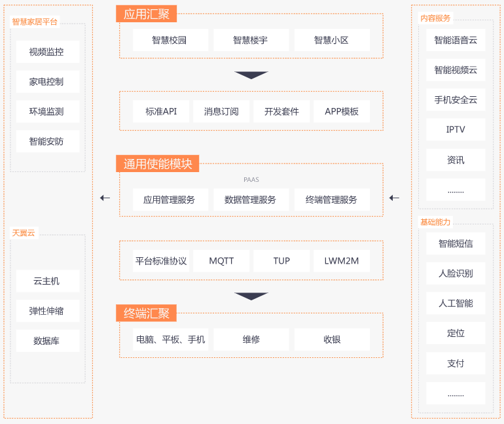Select the 资讯 box

tap(456, 160)
